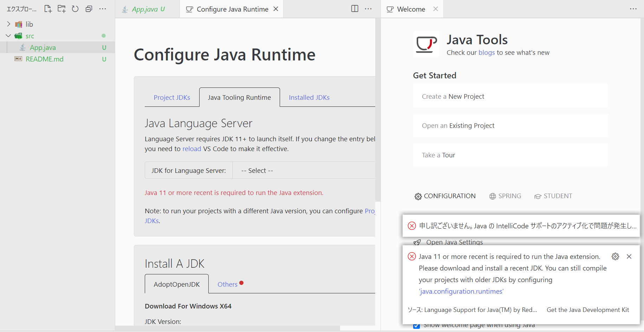Viewport: 644px width, 332px height.
Task: Select the lib folder row
Action: point(58,24)
